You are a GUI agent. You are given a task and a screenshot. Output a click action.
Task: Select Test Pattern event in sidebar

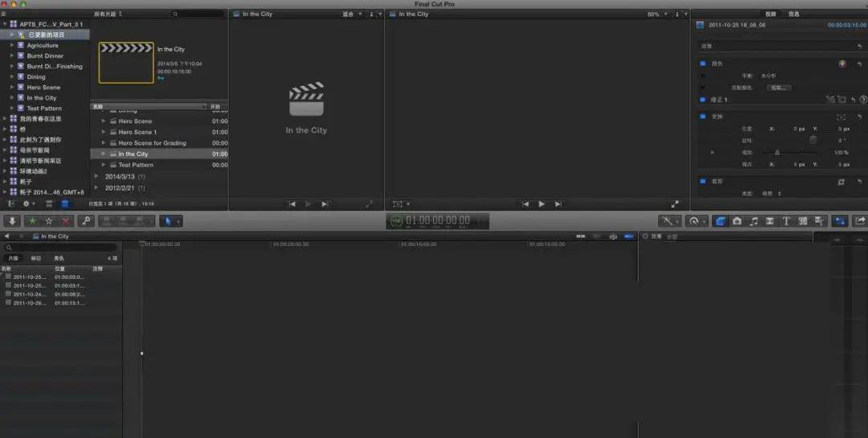pyautogui.click(x=44, y=108)
